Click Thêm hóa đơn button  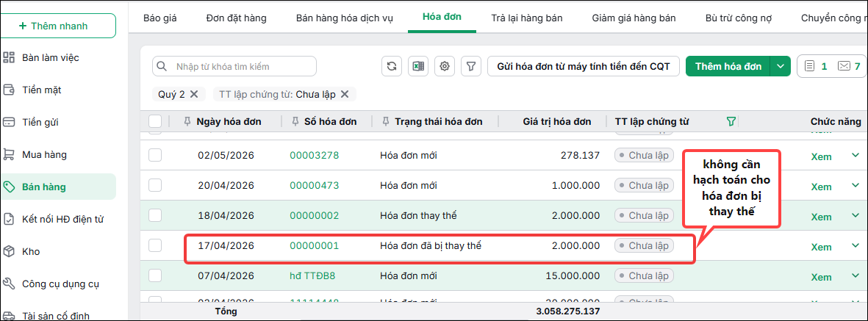tap(728, 66)
